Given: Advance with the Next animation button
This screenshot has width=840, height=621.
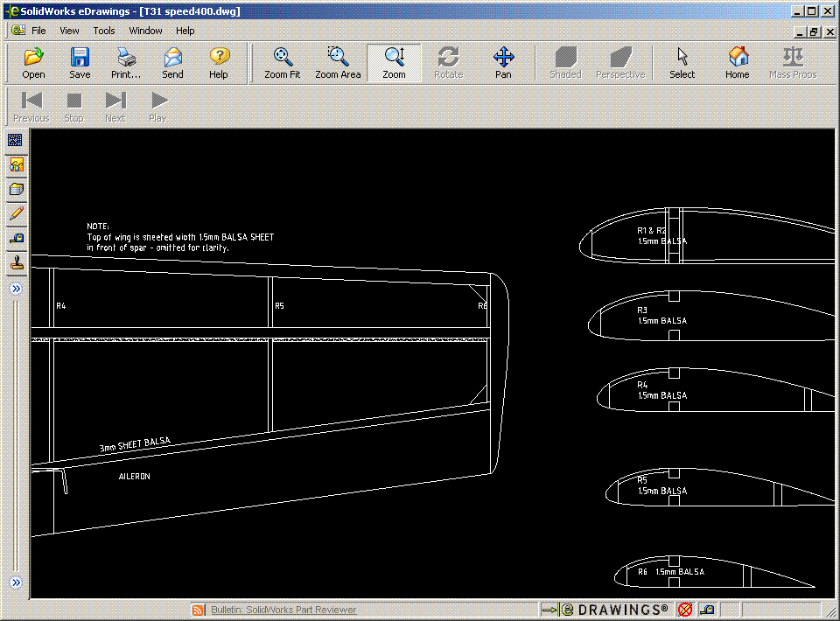Looking at the screenshot, I should 115,107.
